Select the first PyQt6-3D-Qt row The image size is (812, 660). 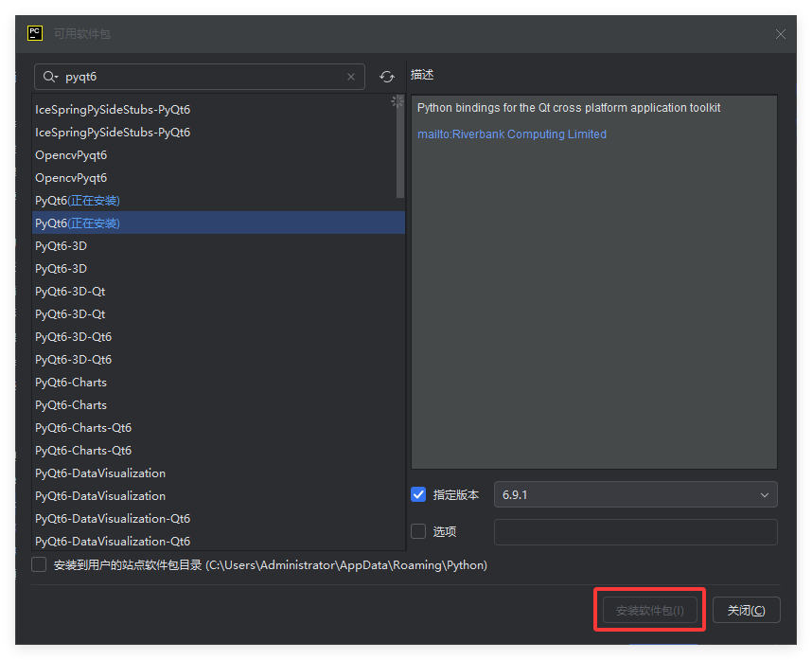coord(219,292)
